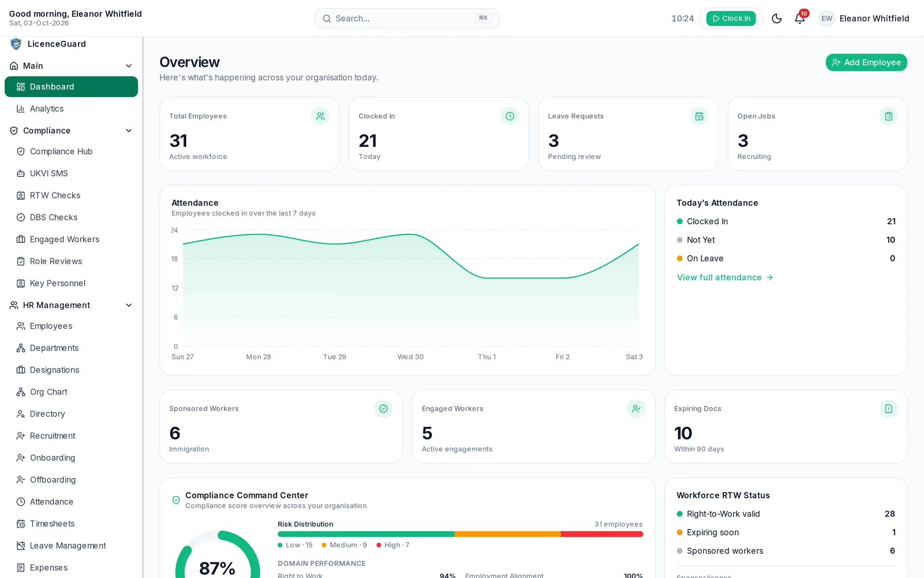Click 'Right-to-Work valid' status row
This screenshot has height=578, width=924.
[786, 514]
